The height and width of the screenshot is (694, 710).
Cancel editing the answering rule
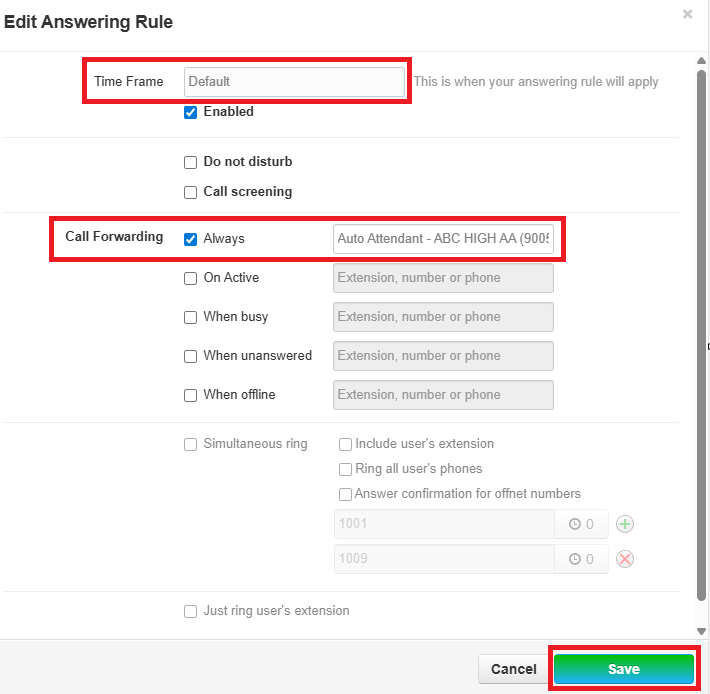[513, 669]
